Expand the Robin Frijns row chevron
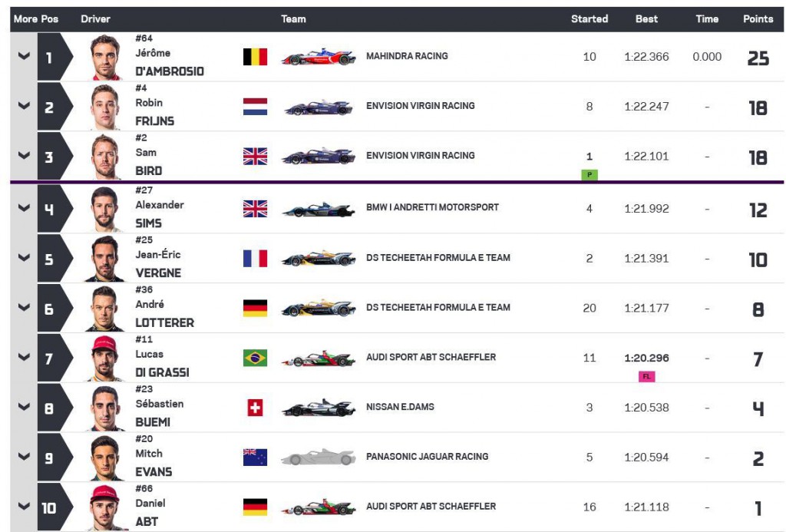The image size is (786, 532). (24, 107)
